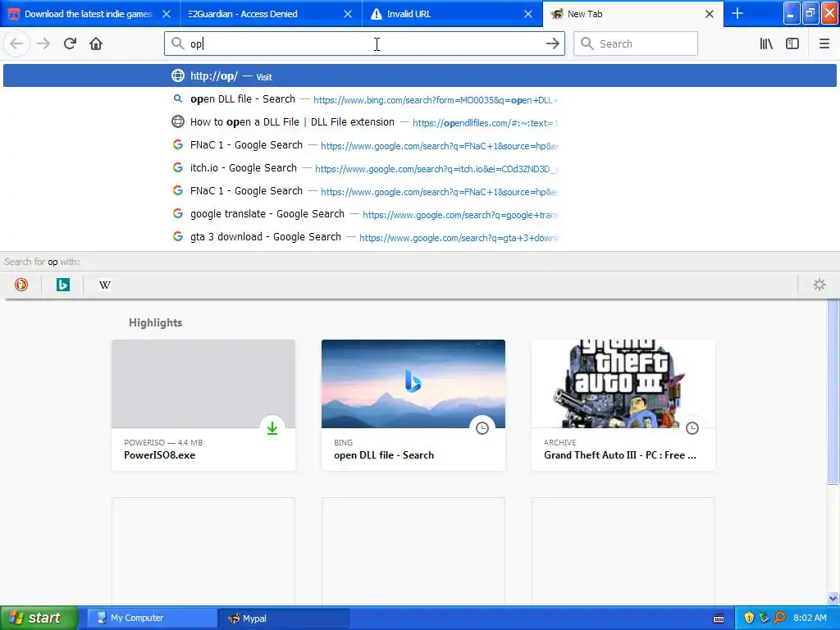
Task: Click the scrollbar down arrow
Action: pyautogui.click(x=833, y=598)
